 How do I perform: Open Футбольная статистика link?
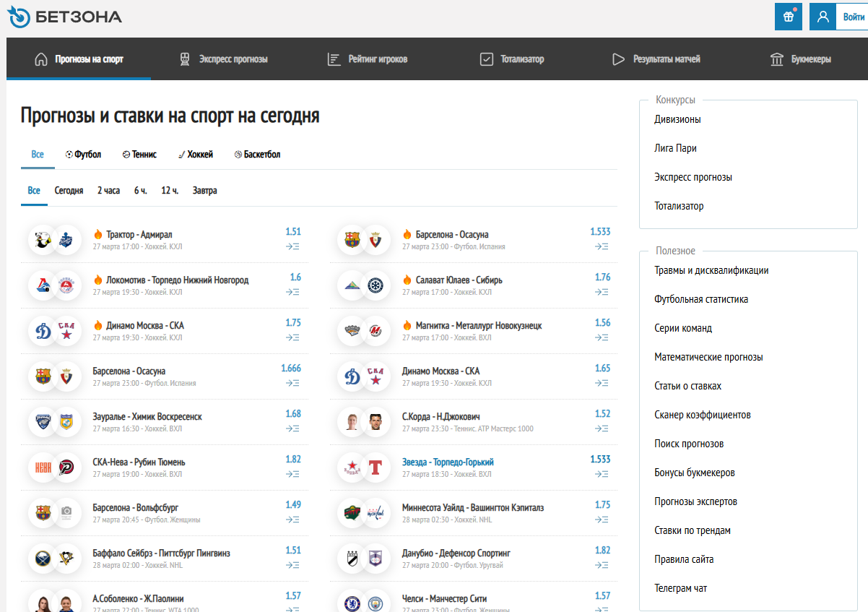tap(701, 299)
